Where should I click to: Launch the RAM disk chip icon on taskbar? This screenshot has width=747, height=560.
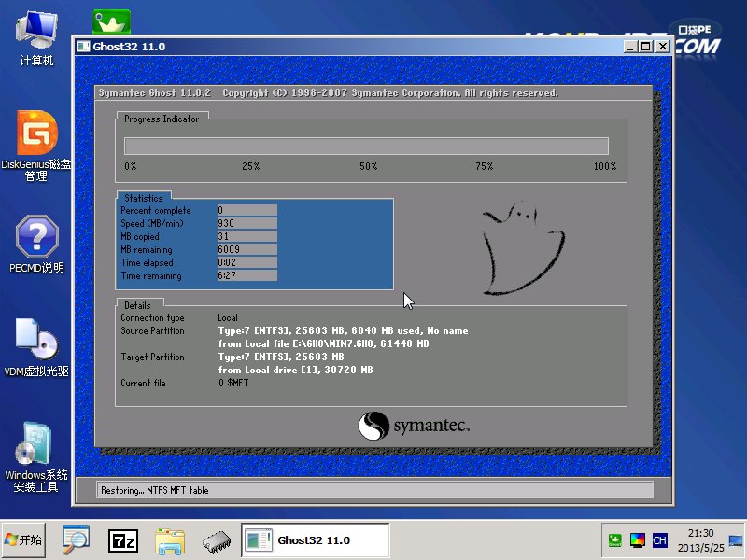tap(217, 539)
